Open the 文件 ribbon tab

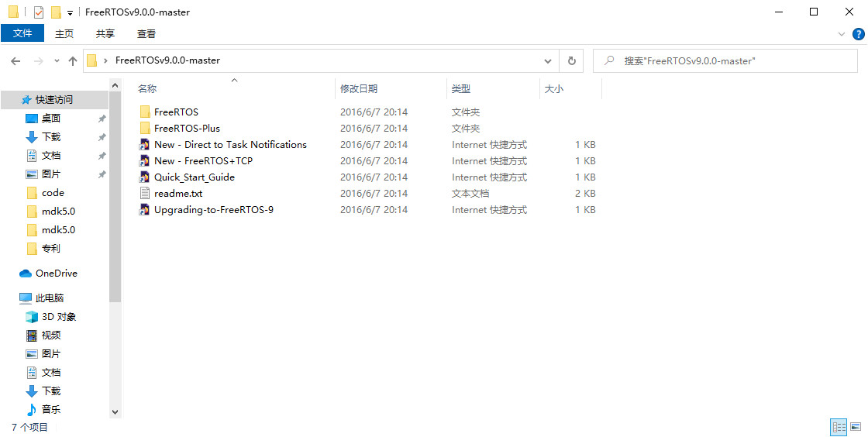[22, 34]
